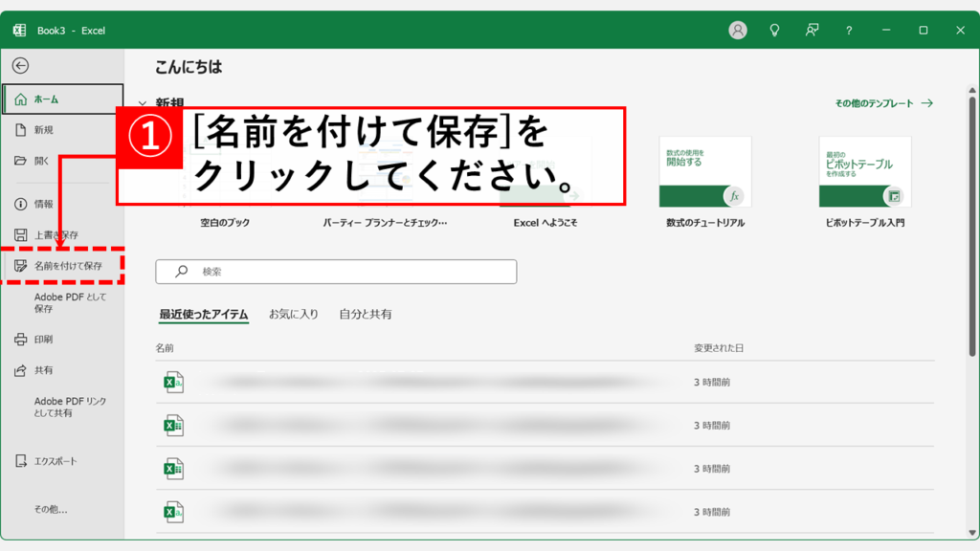The height and width of the screenshot is (551, 980).
Task: Click the こんにちは heading
Action: click(x=189, y=67)
